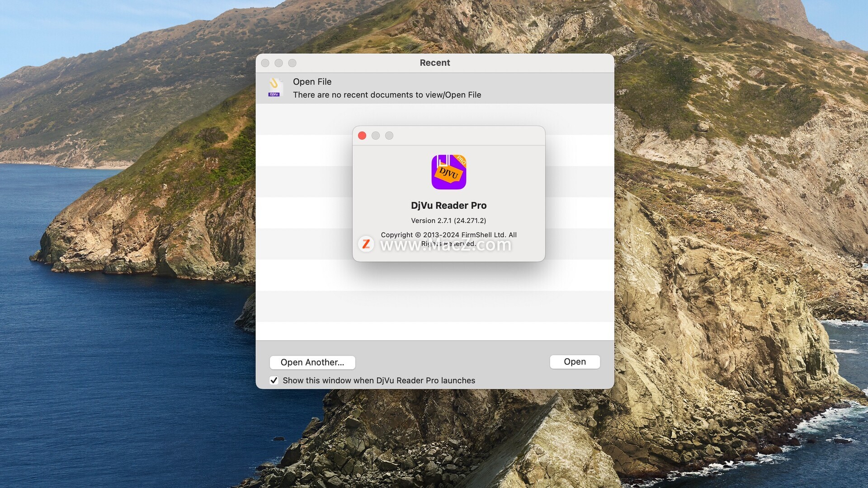This screenshot has height=488, width=868.
Task: Click the DjVu Reader Pro title in About dialog
Action: 448,206
